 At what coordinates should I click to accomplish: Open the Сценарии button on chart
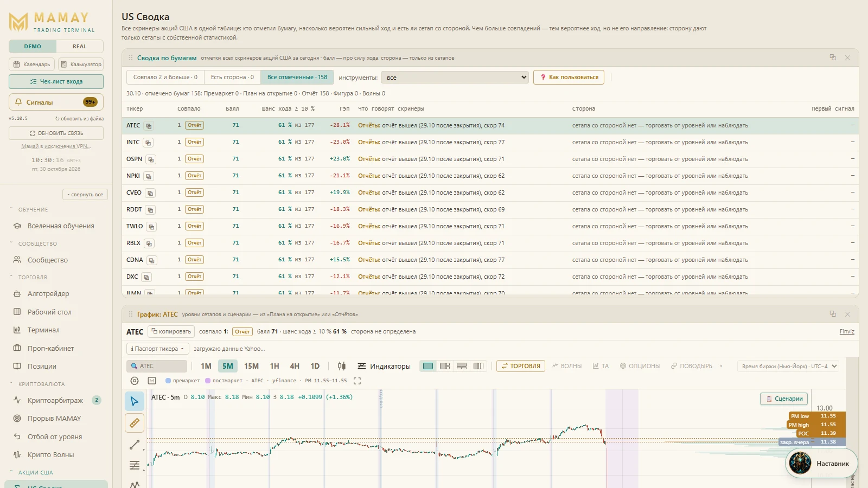784,399
